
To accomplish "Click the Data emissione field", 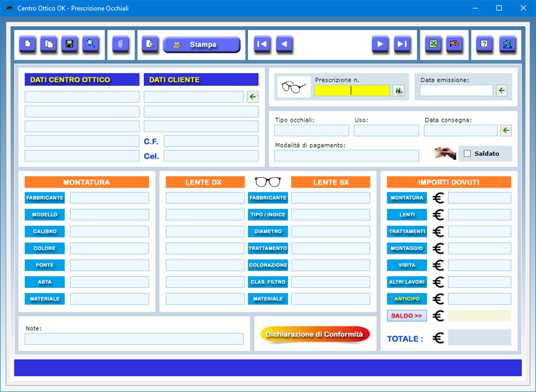I will point(456,91).
